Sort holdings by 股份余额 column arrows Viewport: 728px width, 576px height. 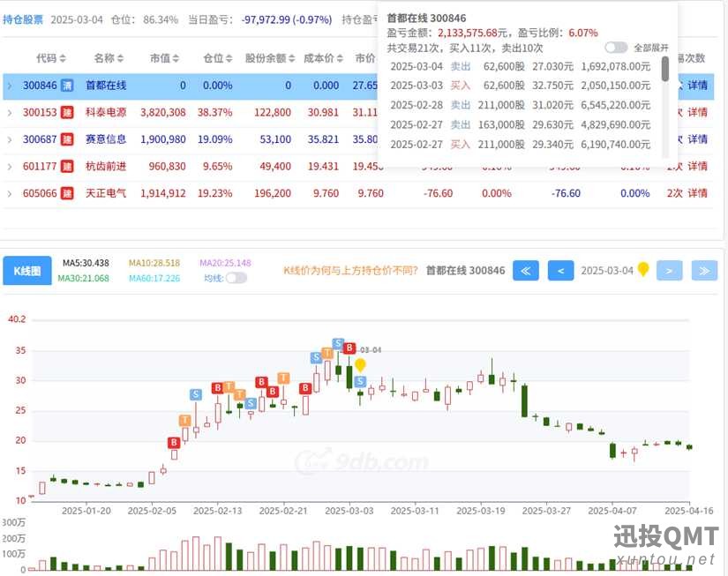[x=291, y=58]
